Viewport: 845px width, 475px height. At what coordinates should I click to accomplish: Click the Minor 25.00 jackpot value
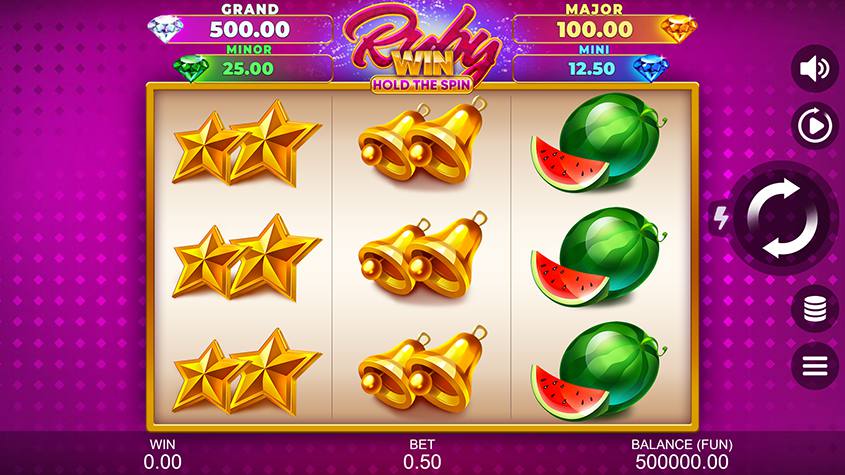pos(248,69)
